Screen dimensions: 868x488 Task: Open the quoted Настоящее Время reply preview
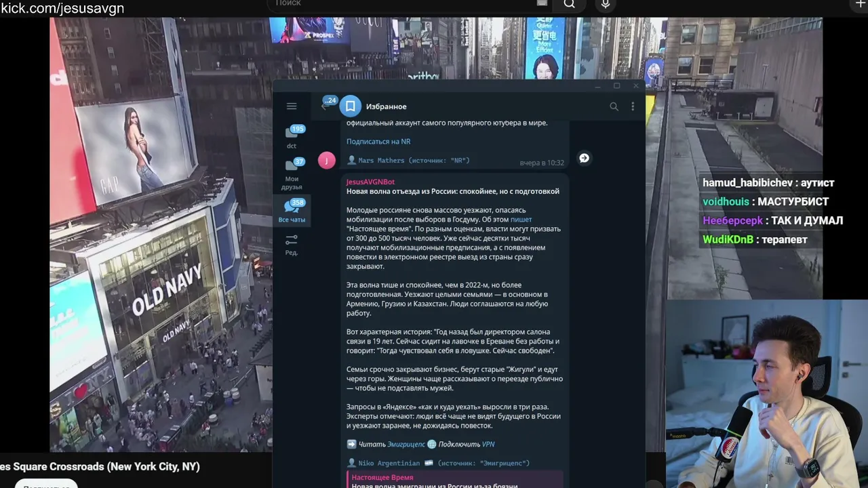(455, 480)
